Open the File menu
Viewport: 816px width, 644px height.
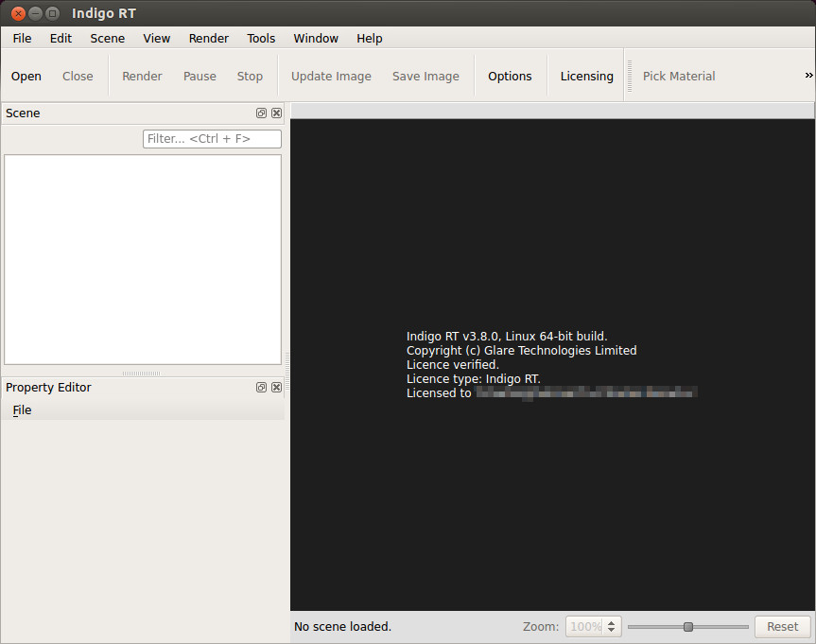click(22, 39)
